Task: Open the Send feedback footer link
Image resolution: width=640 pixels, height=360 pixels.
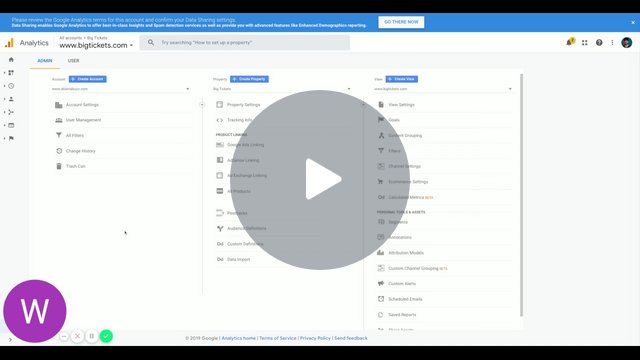Action: [x=351, y=338]
